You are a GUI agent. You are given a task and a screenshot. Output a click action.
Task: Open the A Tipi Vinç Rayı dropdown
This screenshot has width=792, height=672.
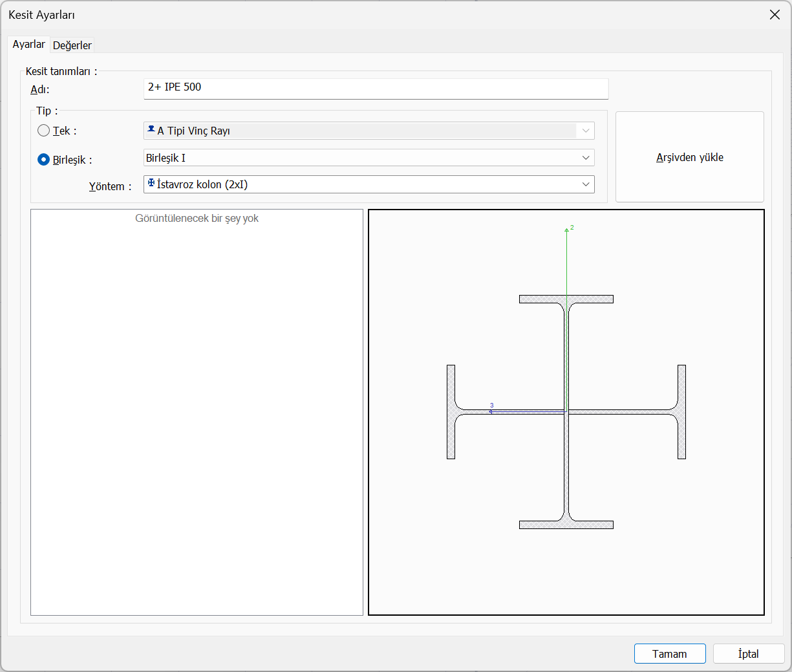tap(369, 131)
